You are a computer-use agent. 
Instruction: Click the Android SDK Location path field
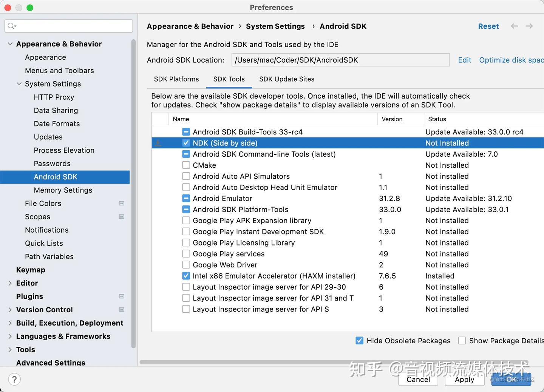340,60
